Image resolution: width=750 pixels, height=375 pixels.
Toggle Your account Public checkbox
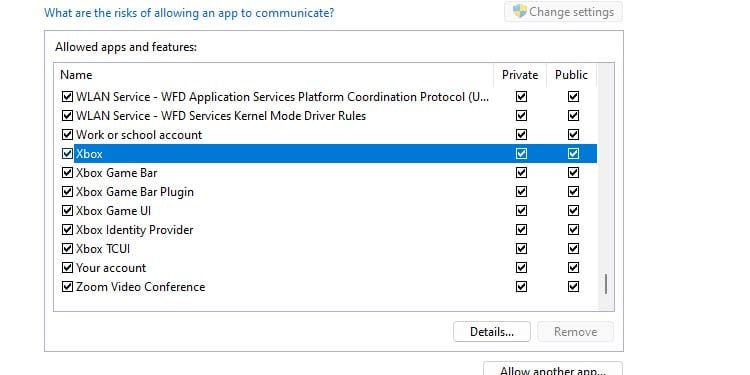click(x=574, y=267)
